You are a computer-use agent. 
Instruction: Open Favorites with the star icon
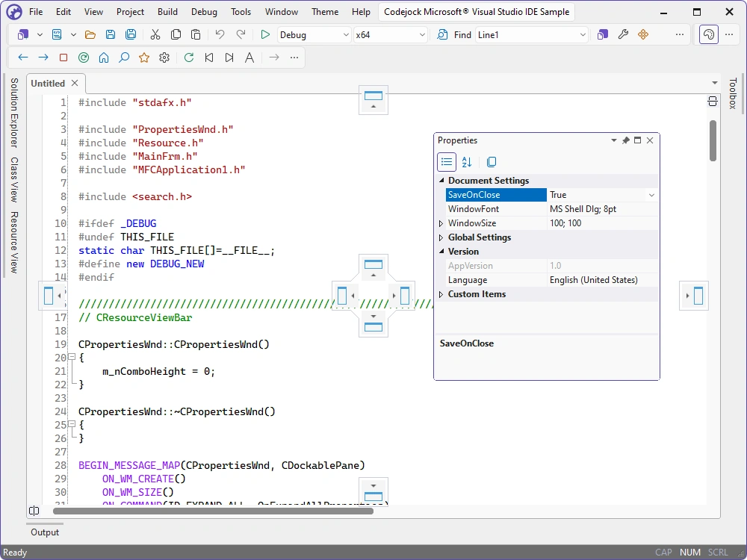pos(144,57)
